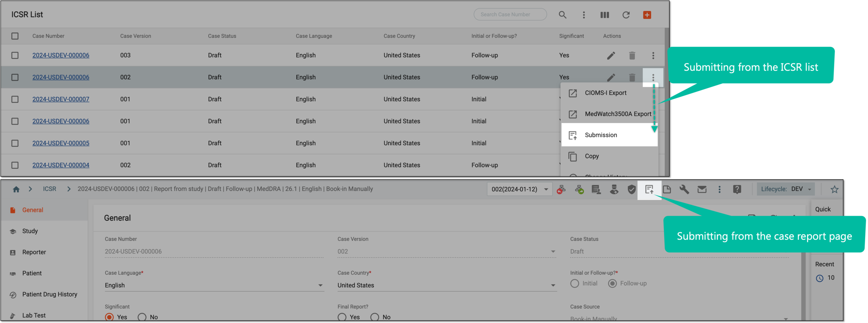This screenshot has height=323, width=868.
Task: Open case link 2024-USDEV-000007
Action: click(61, 99)
